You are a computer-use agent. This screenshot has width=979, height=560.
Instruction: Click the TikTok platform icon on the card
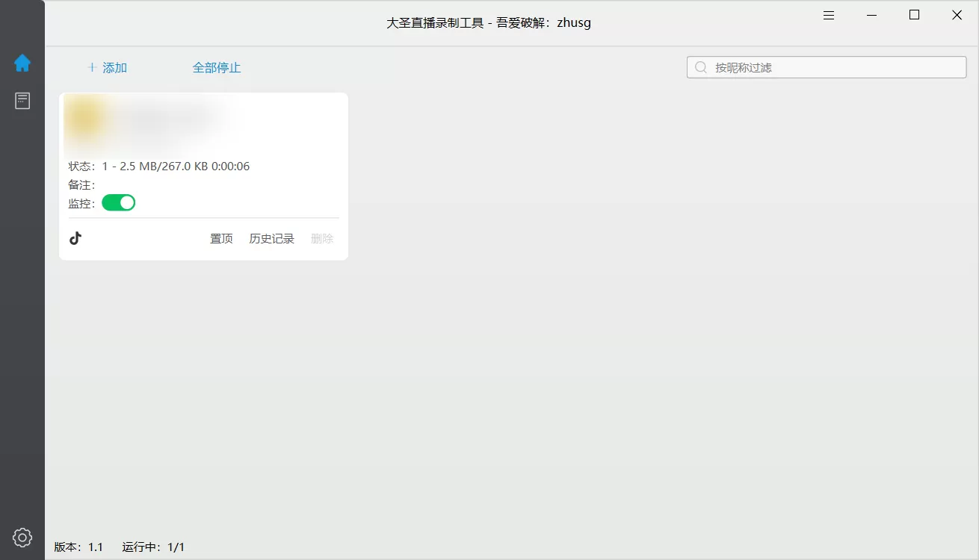pyautogui.click(x=75, y=237)
